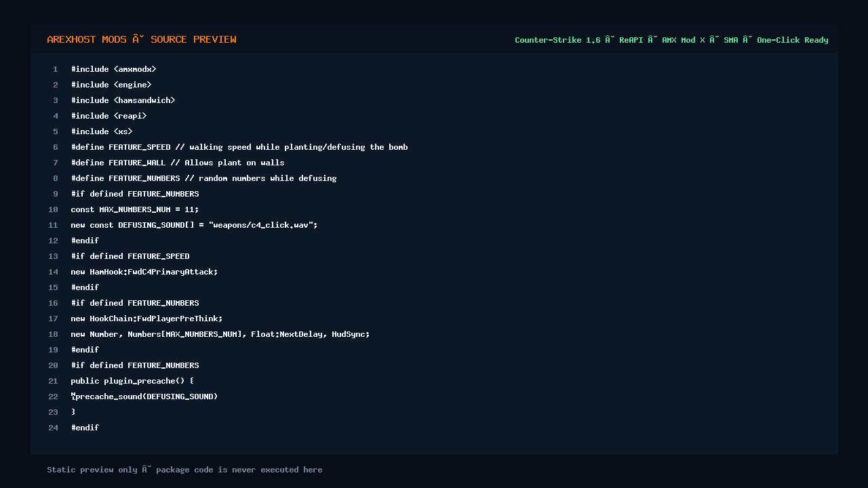This screenshot has height=488, width=868.
Task: Click gutter line number 9
Action: [56, 194]
